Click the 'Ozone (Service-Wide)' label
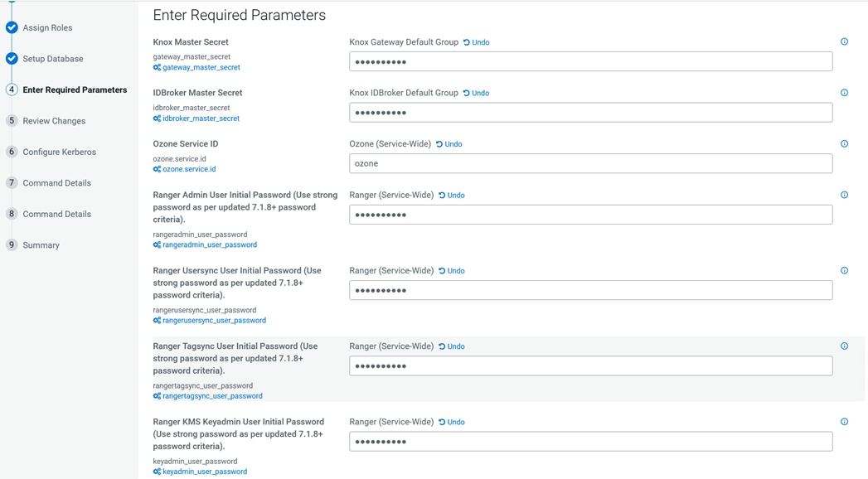The image size is (868, 479). 390,144
